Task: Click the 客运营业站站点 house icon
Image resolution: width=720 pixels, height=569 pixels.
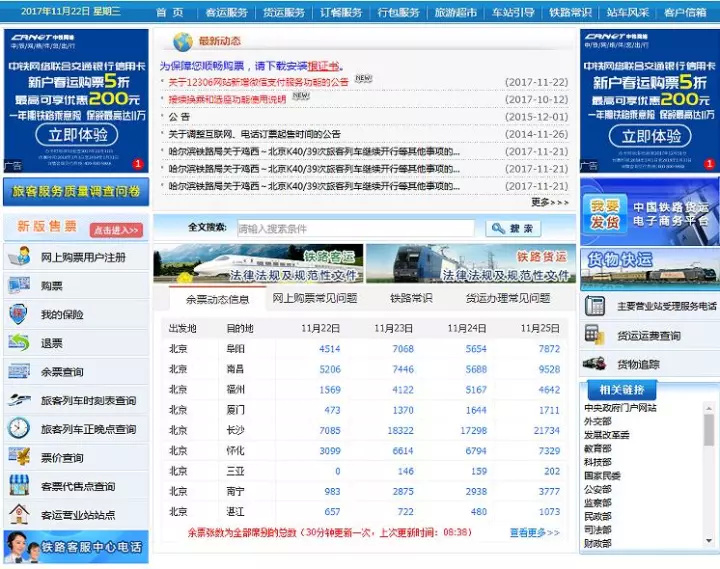Action: coord(19,515)
